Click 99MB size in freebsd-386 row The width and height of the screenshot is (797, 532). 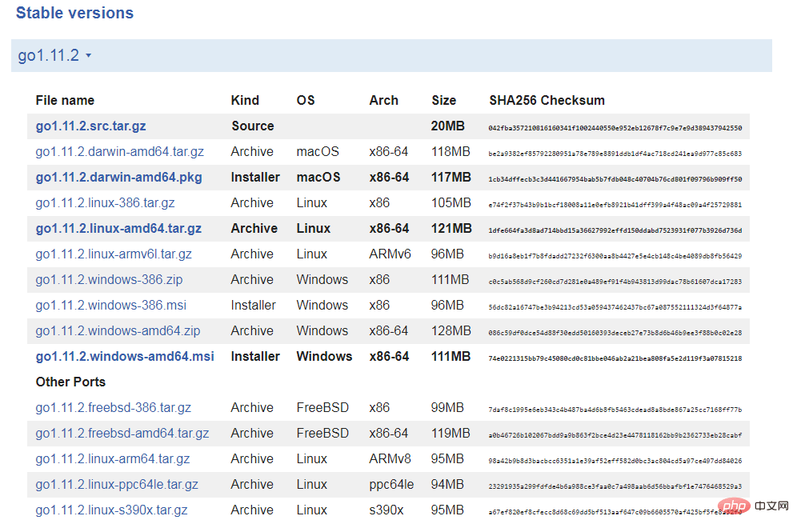447,407
